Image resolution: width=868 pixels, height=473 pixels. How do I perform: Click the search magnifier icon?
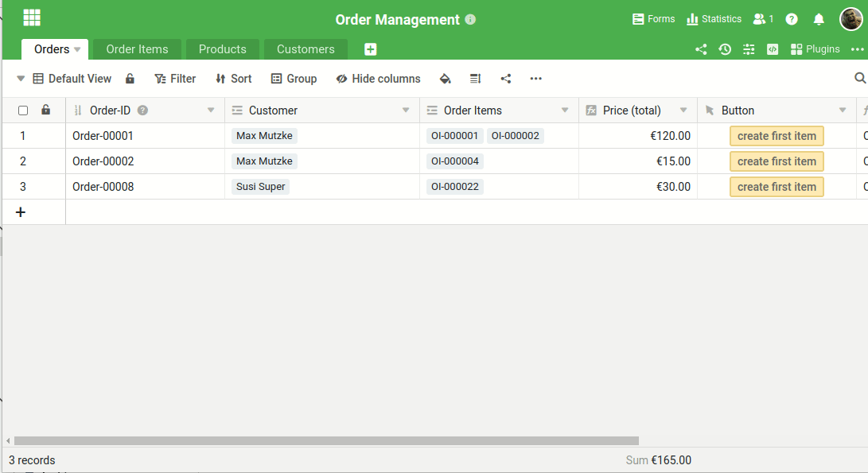[x=860, y=79]
